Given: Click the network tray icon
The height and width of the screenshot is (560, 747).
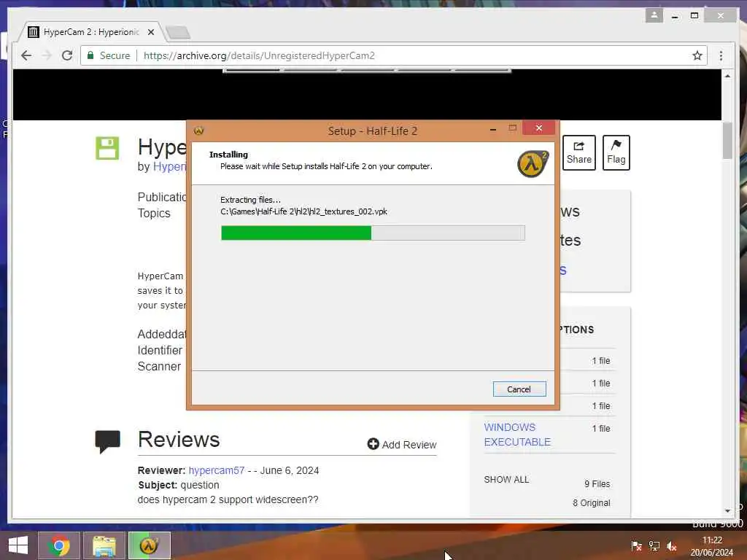Looking at the screenshot, I should [x=654, y=546].
